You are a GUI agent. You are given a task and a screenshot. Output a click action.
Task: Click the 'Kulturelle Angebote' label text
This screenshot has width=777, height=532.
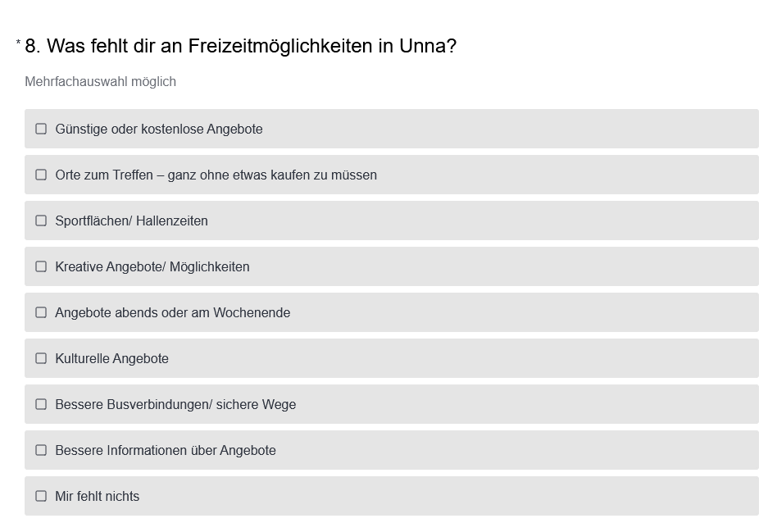click(111, 359)
